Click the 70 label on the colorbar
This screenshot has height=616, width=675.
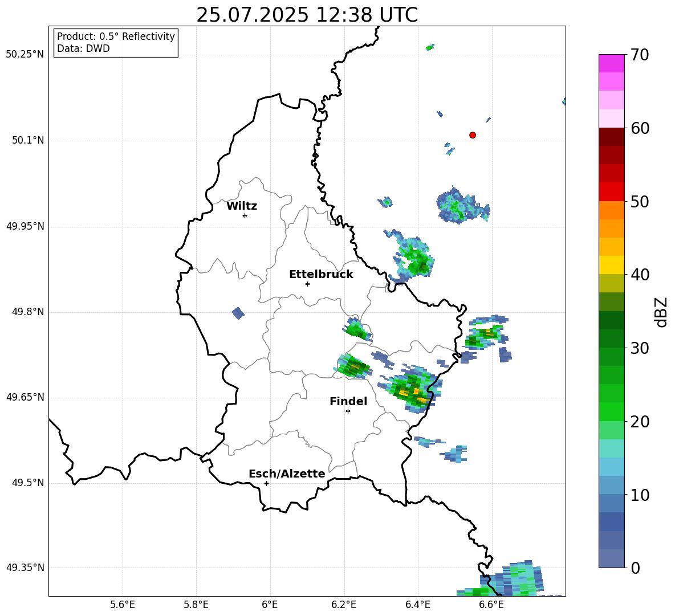click(639, 55)
